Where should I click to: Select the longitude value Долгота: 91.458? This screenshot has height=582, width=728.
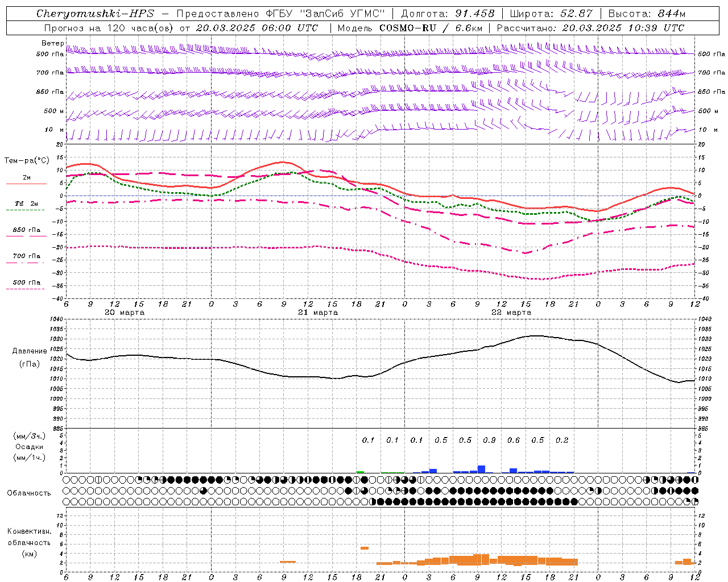(448, 14)
